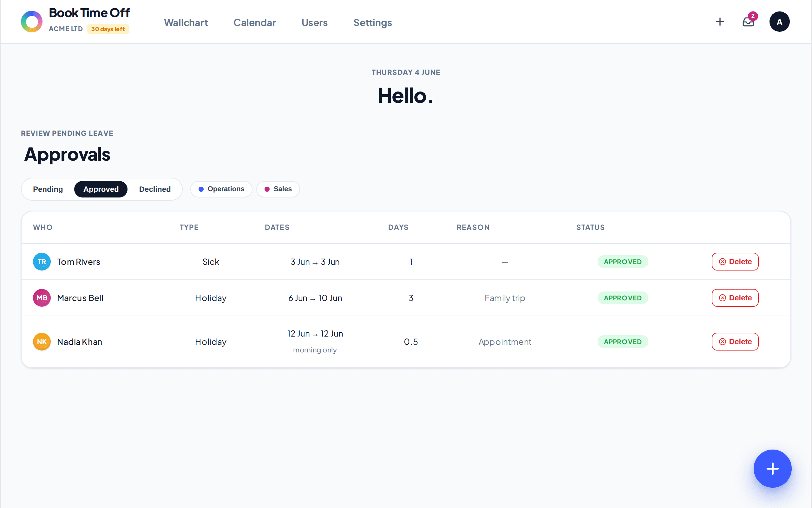The width and height of the screenshot is (812, 508).
Task: Click Marcus Bell's APPROVED status badge
Action: pos(623,298)
